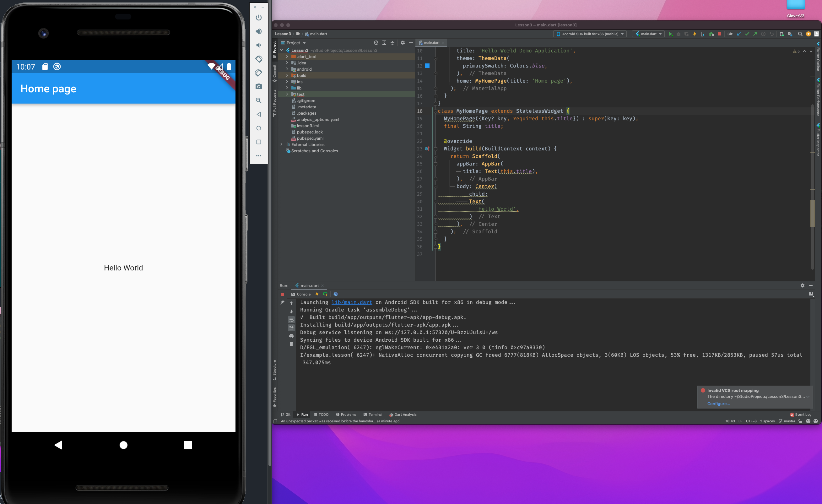Click Git update project blue arrow
The width and height of the screenshot is (822, 504).
(x=738, y=34)
